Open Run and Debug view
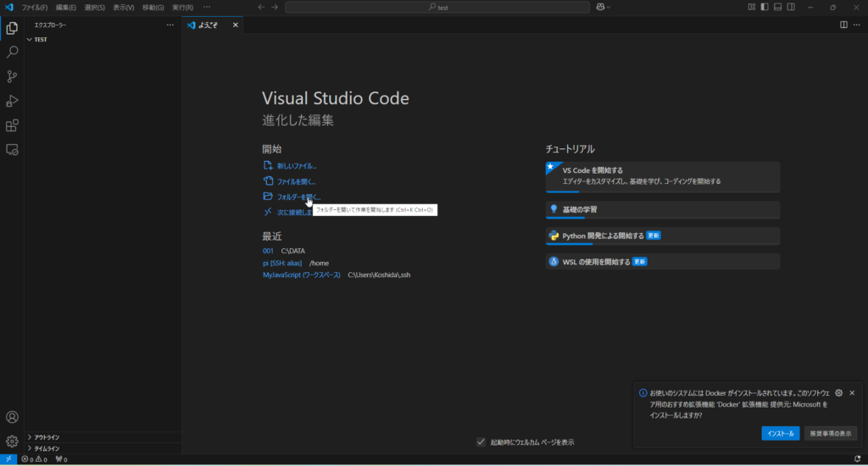The height and width of the screenshot is (466, 868). click(x=12, y=101)
